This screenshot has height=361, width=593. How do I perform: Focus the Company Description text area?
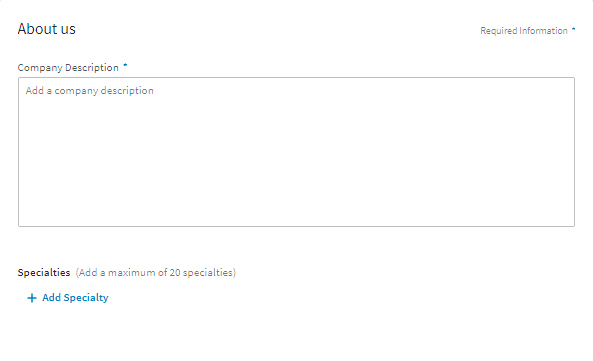296,152
